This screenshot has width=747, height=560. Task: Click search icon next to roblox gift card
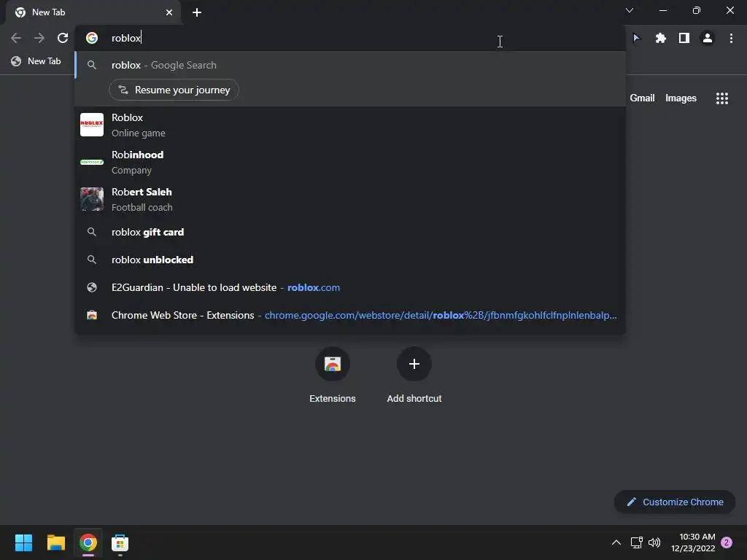pyautogui.click(x=92, y=232)
